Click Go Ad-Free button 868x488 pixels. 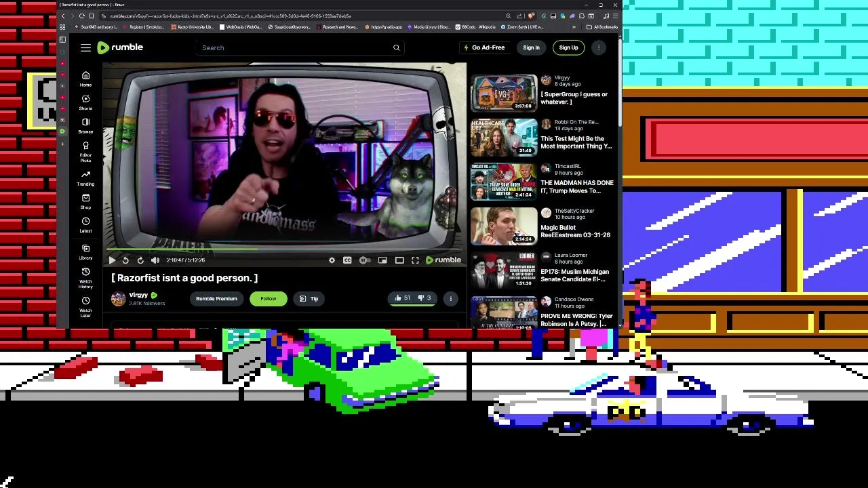click(484, 47)
